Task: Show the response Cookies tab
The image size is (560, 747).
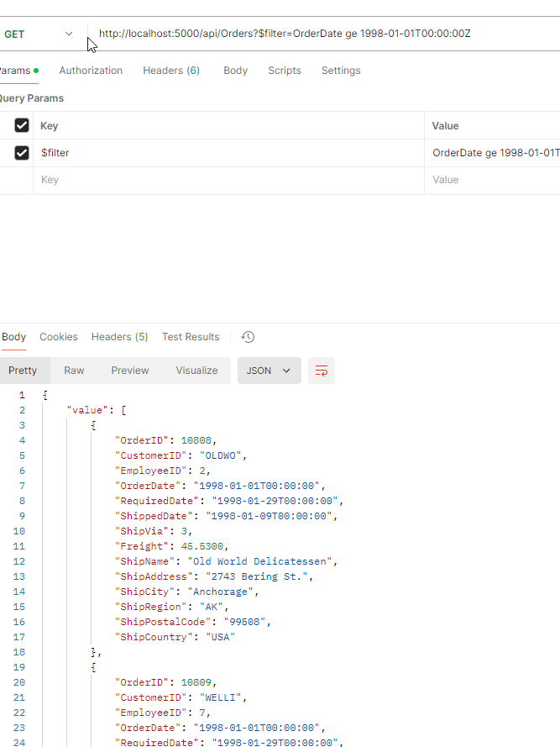Action: tap(59, 337)
